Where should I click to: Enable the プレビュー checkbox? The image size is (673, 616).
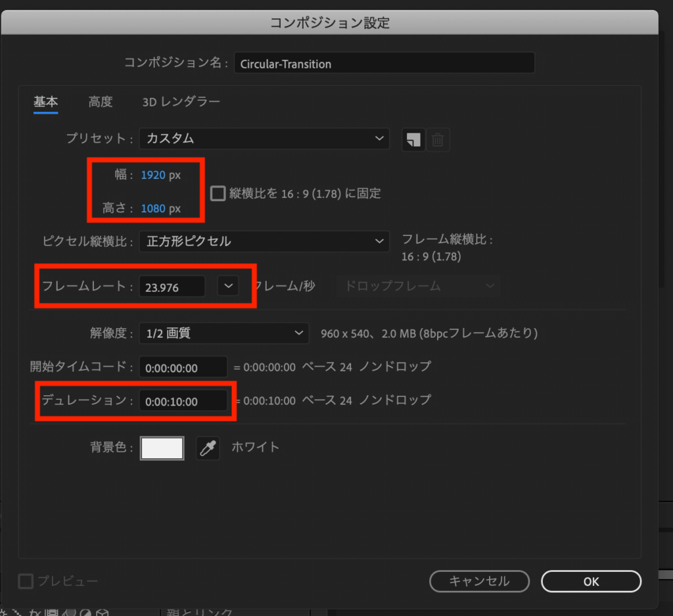tap(26, 581)
